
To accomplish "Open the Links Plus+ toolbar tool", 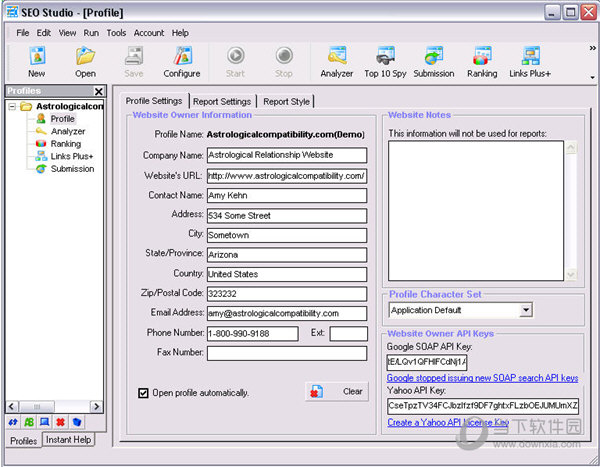I will pos(530,62).
